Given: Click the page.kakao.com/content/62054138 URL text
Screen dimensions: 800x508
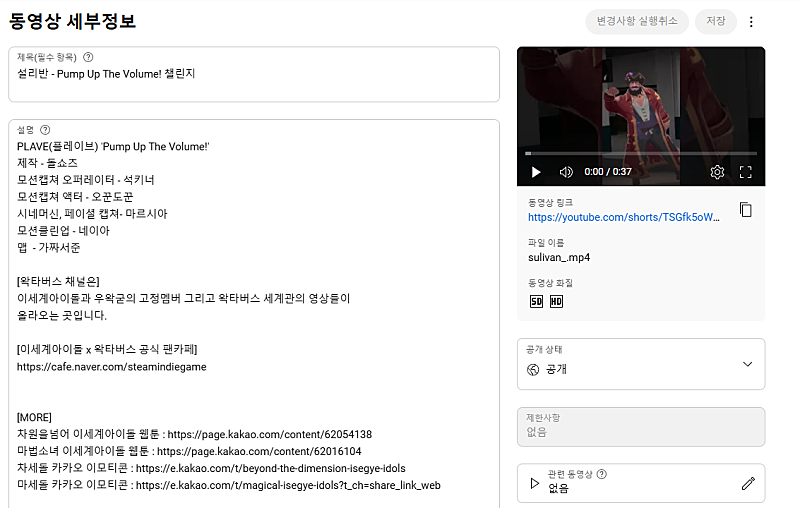Looking at the screenshot, I should coord(270,435).
